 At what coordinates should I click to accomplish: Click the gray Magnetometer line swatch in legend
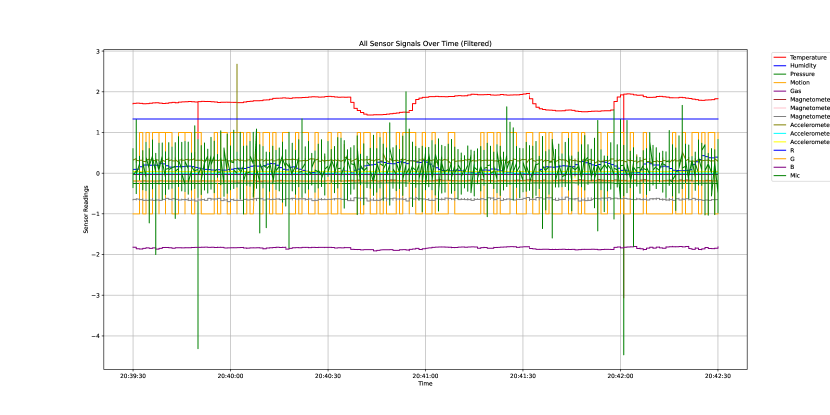coord(780,116)
